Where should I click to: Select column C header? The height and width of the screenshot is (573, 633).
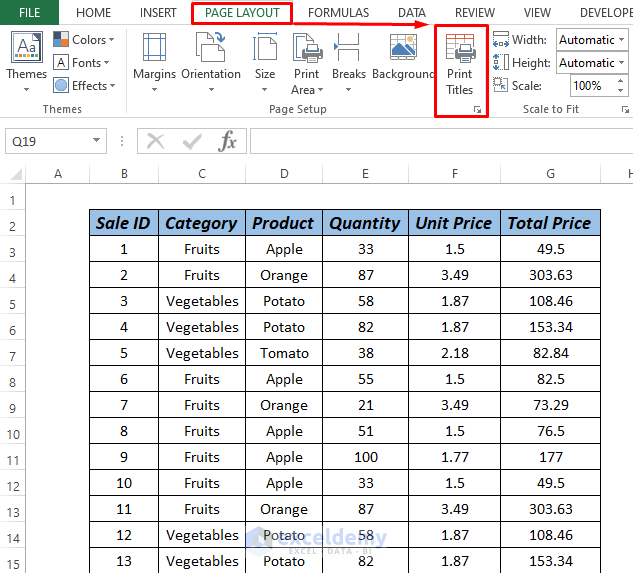point(202,174)
